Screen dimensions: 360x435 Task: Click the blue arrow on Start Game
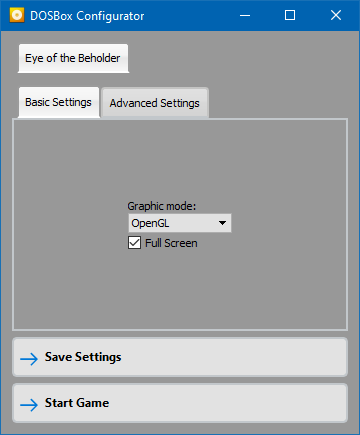(x=29, y=405)
